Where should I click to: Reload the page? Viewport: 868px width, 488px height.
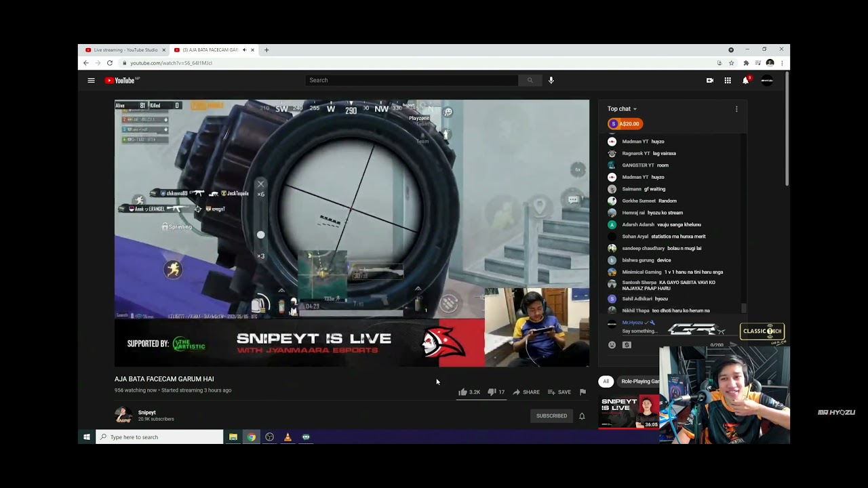tap(109, 63)
